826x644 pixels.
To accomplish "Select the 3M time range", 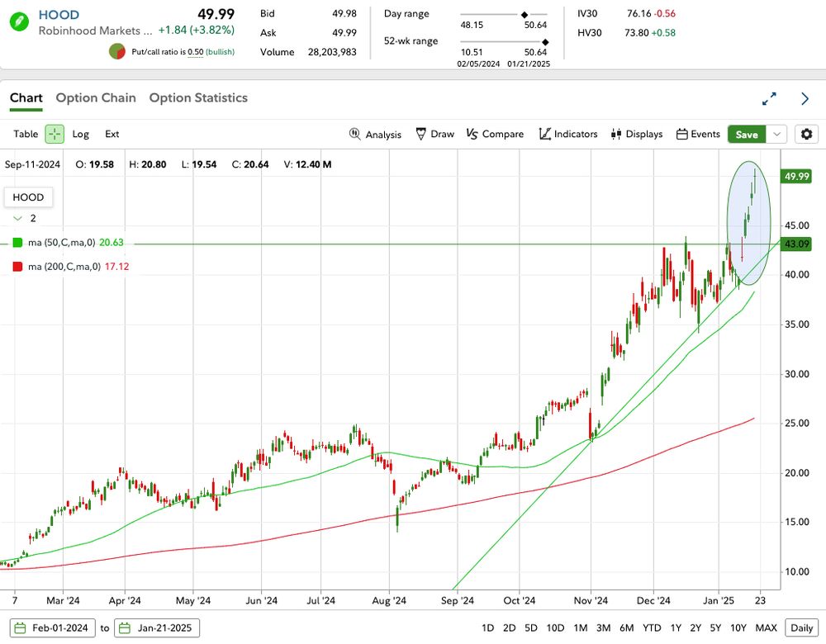I will coord(603,628).
